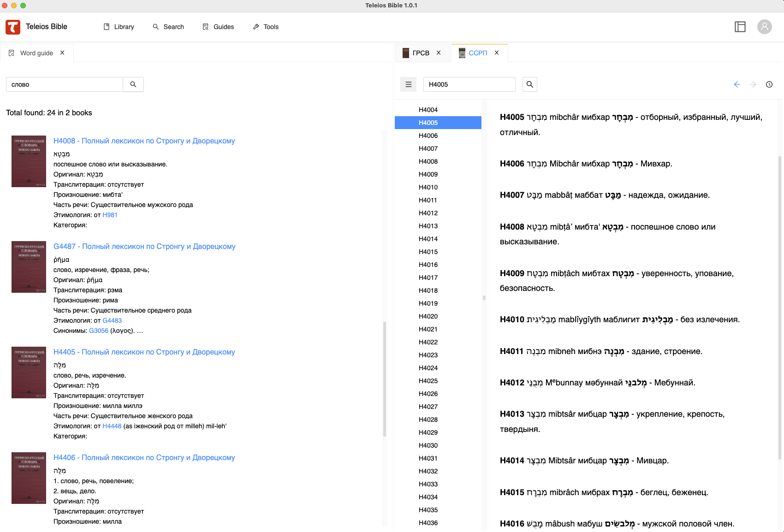Go back with the left arrow
This screenshot has width=784, height=532.
click(736, 84)
